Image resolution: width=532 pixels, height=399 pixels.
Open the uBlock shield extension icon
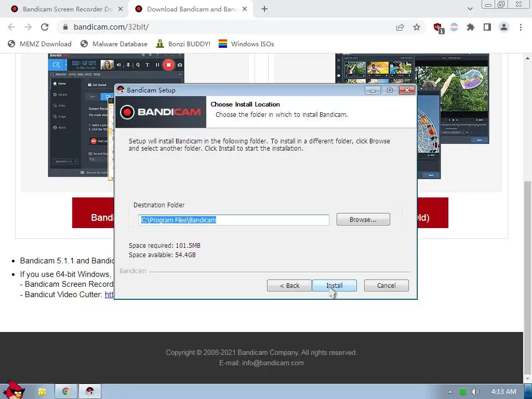438,28
